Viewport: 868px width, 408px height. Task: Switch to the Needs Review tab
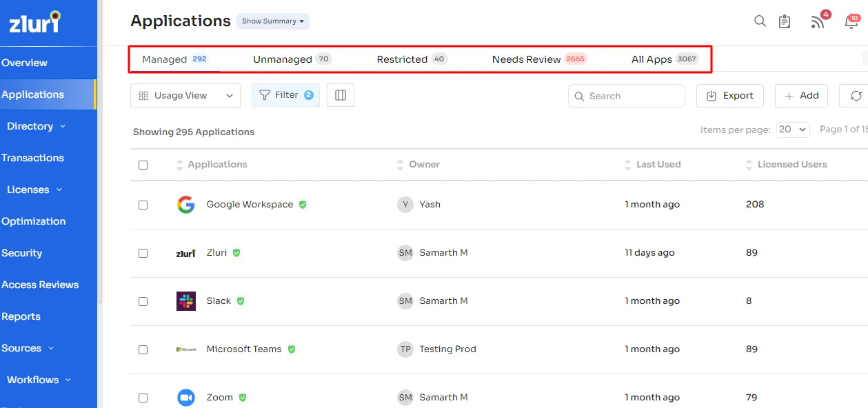point(540,59)
